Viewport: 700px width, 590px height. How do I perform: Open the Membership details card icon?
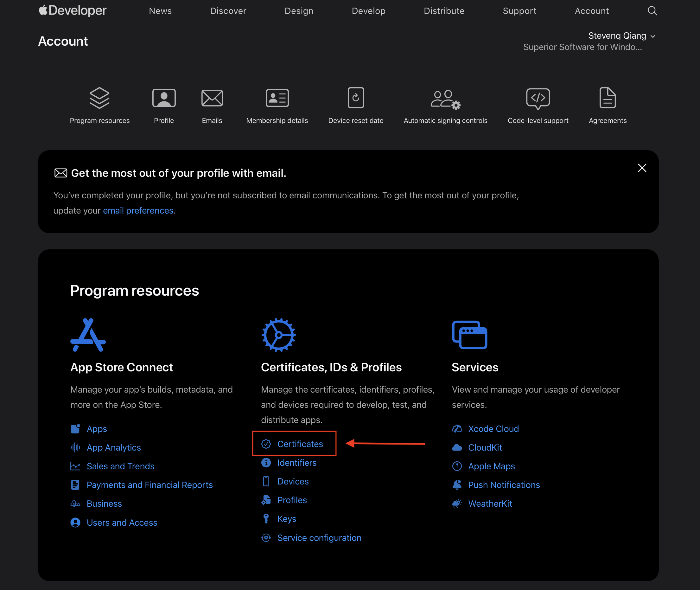pos(277,98)
